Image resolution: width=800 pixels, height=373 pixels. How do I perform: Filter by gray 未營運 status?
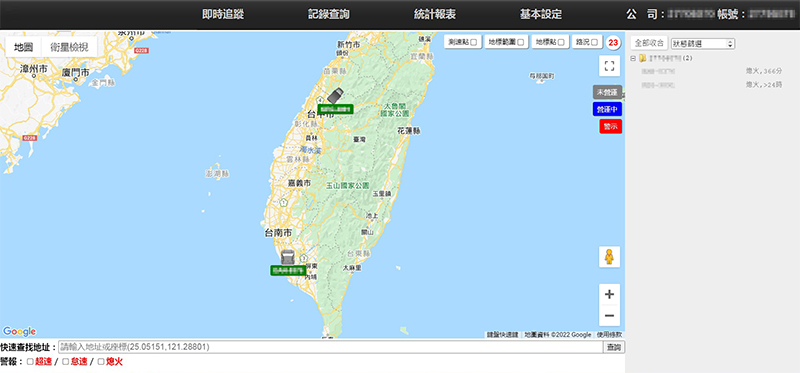607,92
